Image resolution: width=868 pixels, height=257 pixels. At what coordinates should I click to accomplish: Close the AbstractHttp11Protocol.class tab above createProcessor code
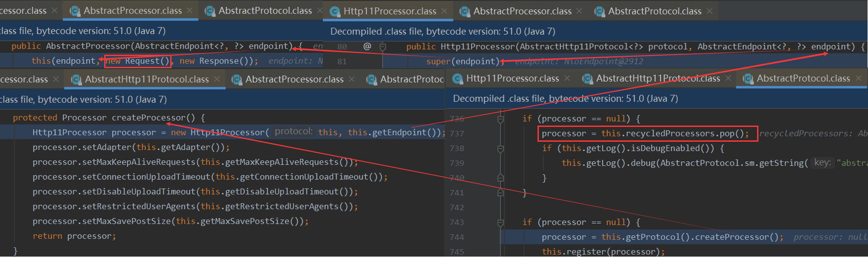point(217,79)
